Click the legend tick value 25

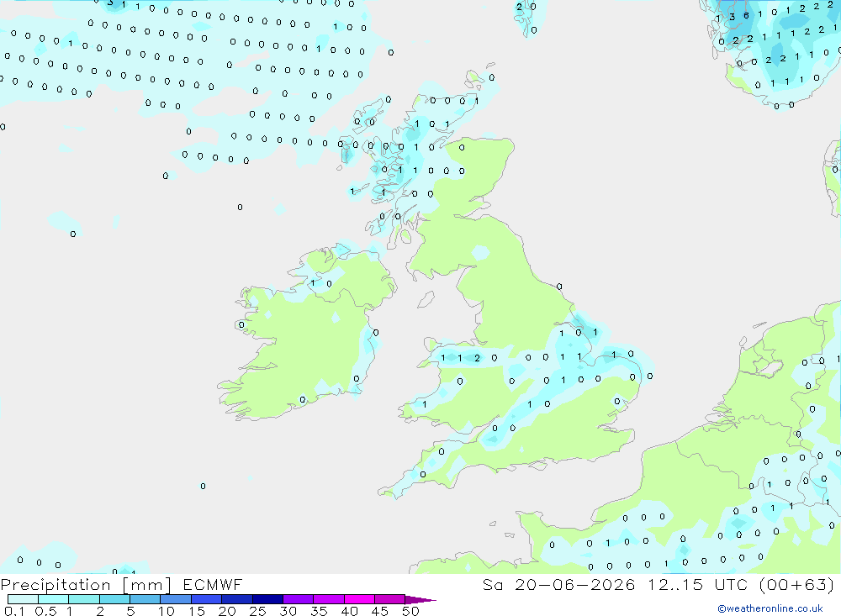(257, 611)
